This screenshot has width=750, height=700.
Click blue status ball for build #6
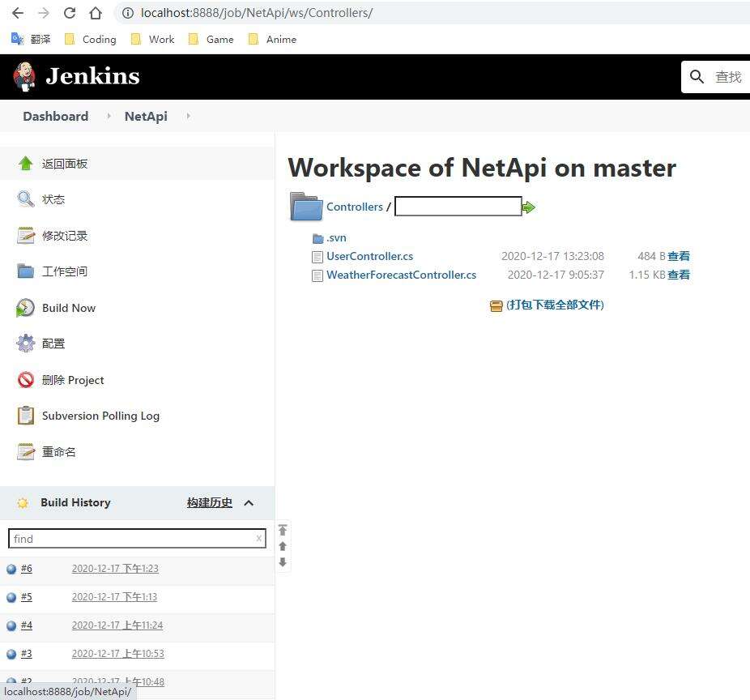(x=11, y=569)
